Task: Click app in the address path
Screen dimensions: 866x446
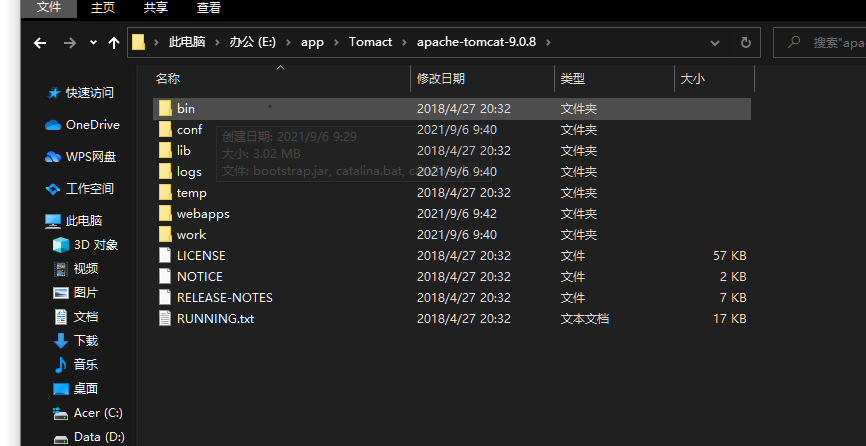Action: (312, 42)
